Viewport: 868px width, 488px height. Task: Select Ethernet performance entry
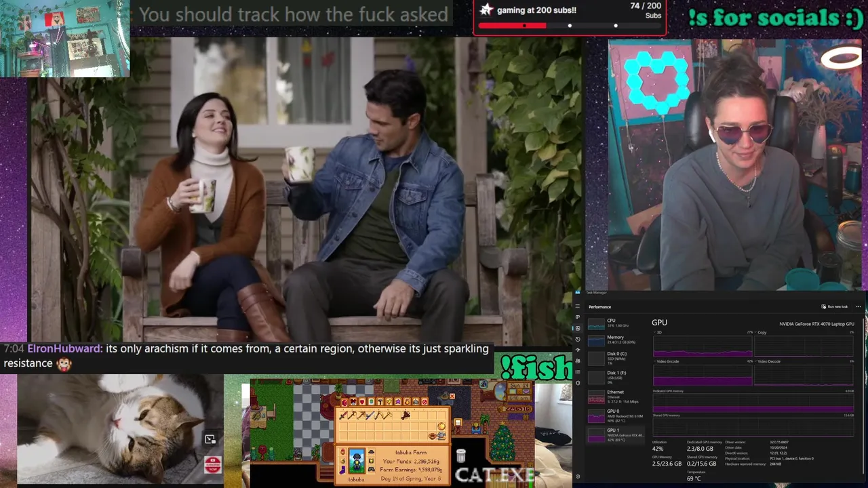coord(616,396)
